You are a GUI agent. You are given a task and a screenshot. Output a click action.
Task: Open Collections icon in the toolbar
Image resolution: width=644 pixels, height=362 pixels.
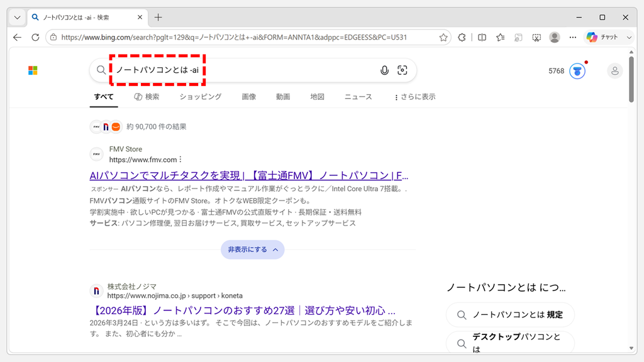[518, 37]
